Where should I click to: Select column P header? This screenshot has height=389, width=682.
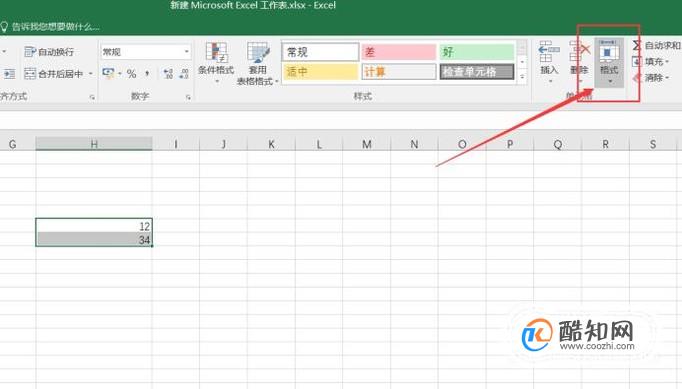tap(510, 144)
